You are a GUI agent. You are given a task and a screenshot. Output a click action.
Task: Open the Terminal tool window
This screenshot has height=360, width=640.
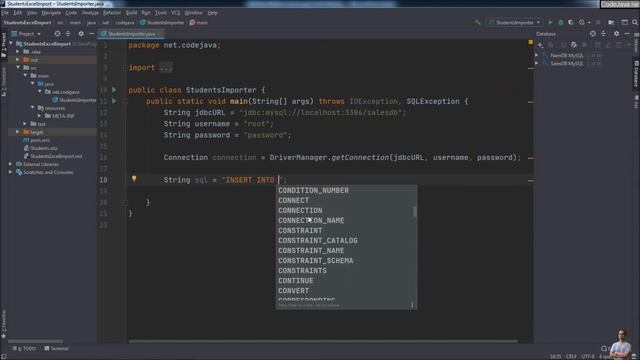point(56,349)
